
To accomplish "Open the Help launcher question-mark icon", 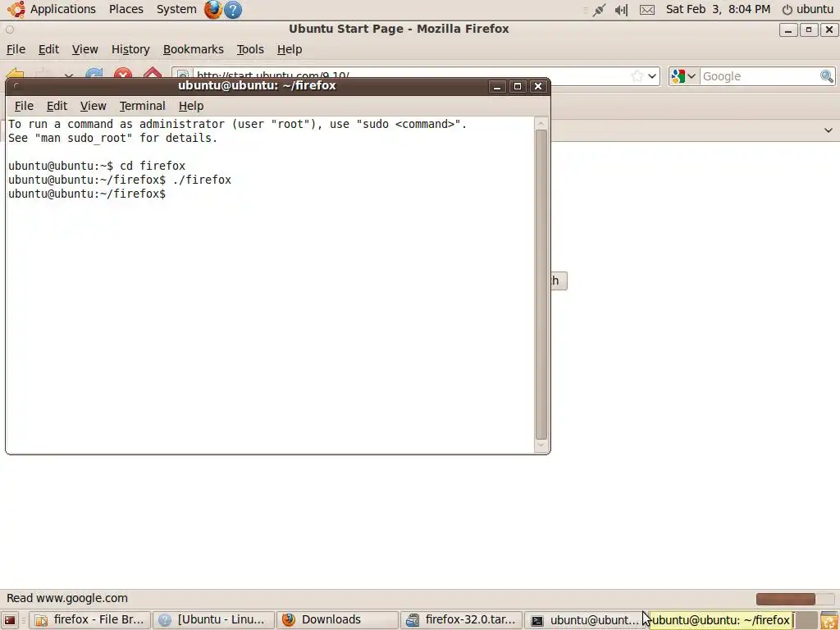I will (x=232, y=10).
